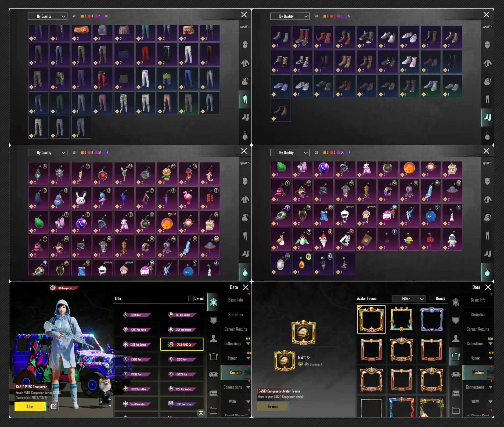Viewport: 504px width, 427px height.
Task: Click the highlighted avatar frame icon in Avatar Frame panel
Action: tap(456, 357)
